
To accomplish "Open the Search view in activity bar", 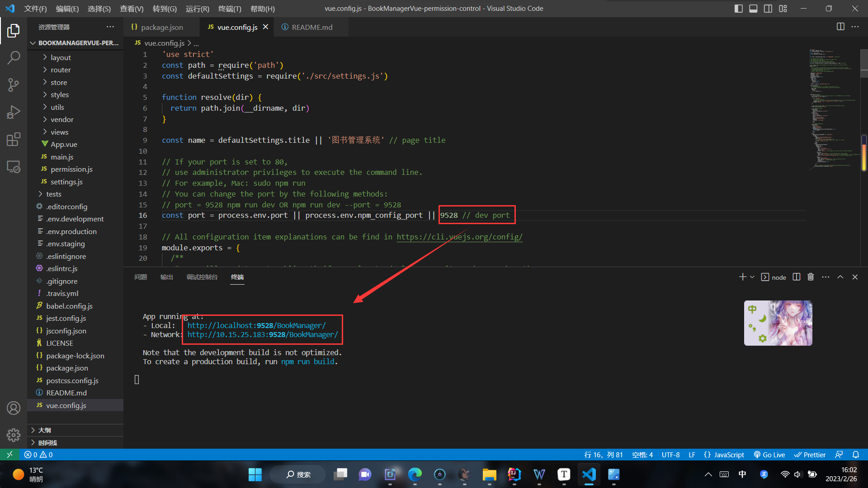I will (x=14, y=58).
